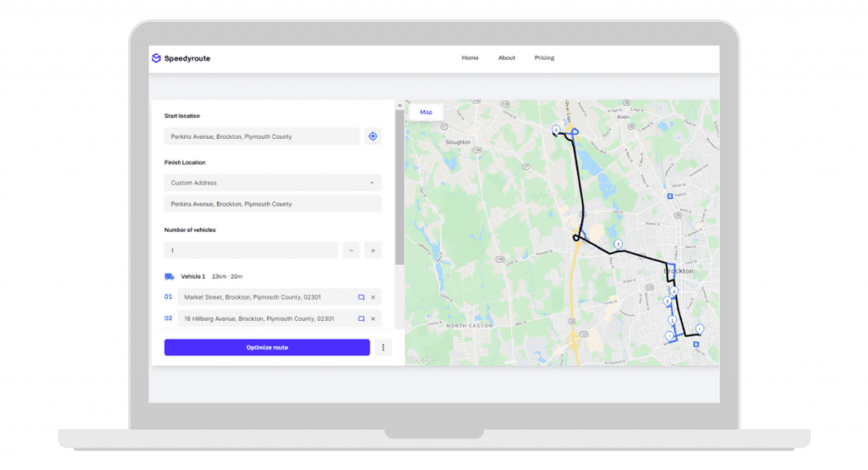Image resolution: width=868 pixels, height=470 pixels.
Task: Click map marker 5 on the route
Action: click(x=618, y=244)
